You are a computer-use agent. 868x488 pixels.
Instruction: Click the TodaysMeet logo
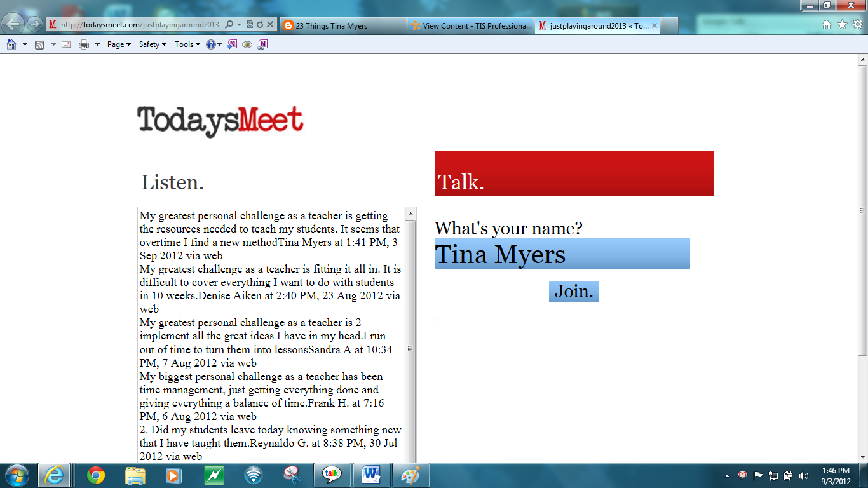(220, 121)
